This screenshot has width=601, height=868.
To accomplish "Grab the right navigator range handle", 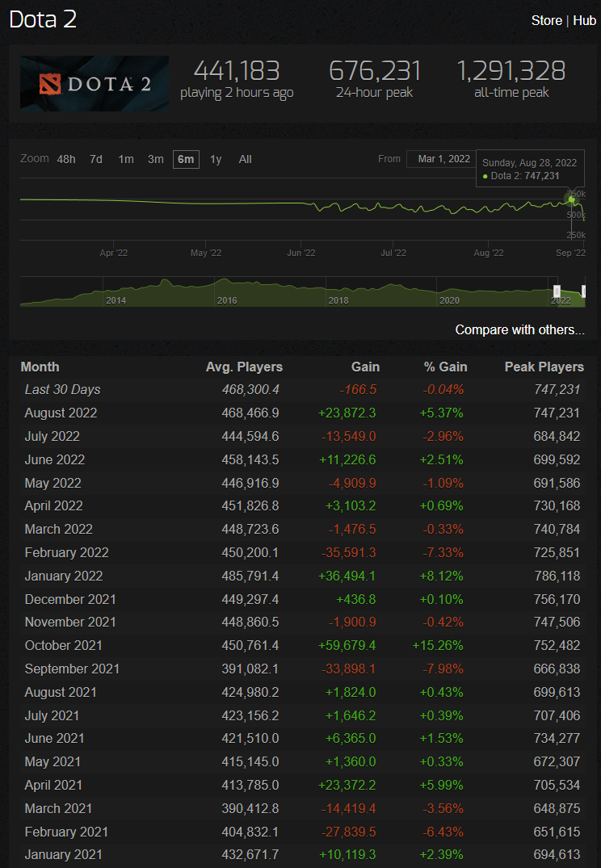I will click(x=583, y=291).
